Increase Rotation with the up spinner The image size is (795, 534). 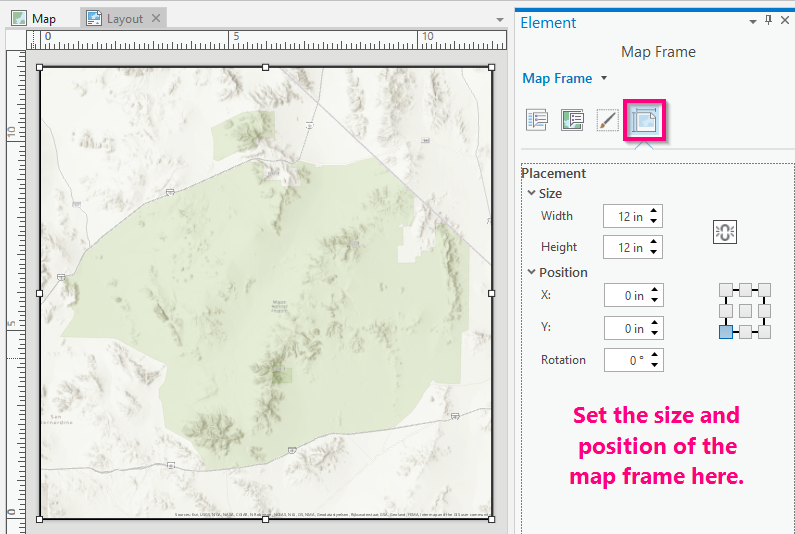pyautogui.click(x=655, y=354)
